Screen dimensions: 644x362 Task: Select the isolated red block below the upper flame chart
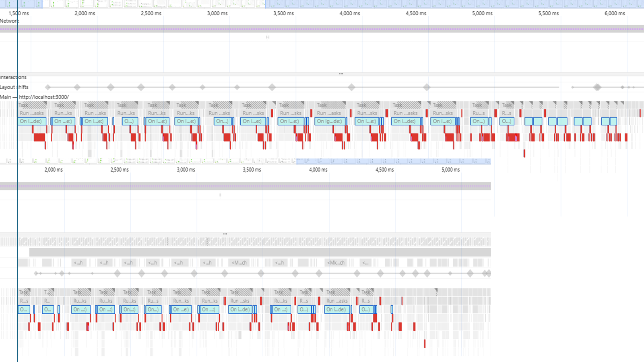coord(524,153)
